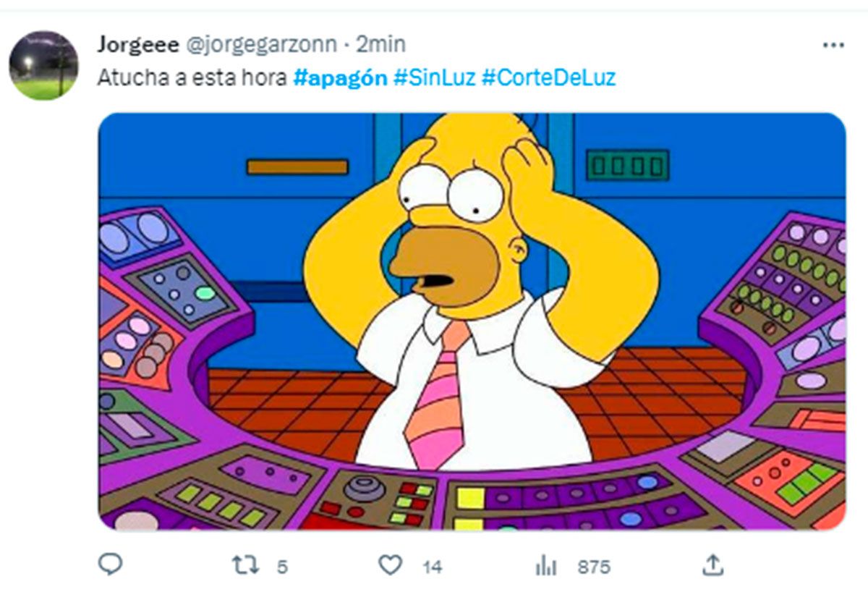Screen dimensions: 868x592
Task: Click the tweet text "Atucha a esta hora"
Action: pyautogui.click(x=192, y=78)
